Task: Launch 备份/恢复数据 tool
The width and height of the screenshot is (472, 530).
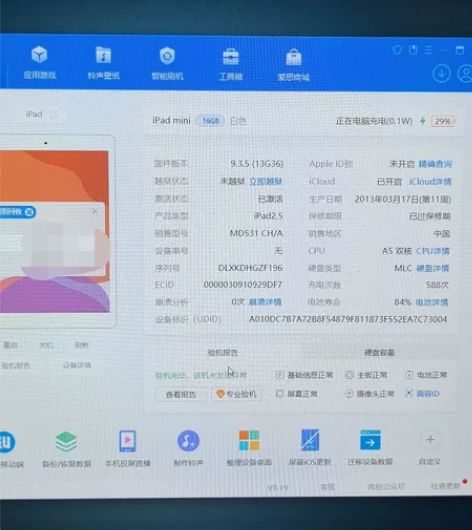Action: [66, 449]
